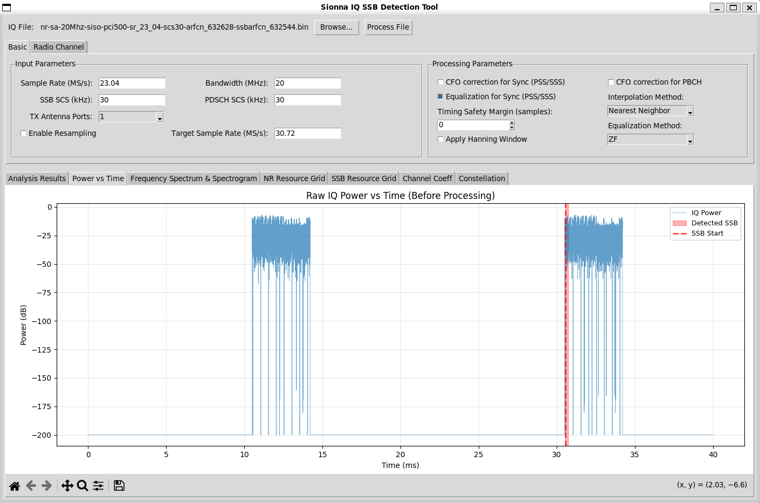Screen dimensions: 760x503
Task: Switch to the Constellation tab
Action: coord(481,179)
